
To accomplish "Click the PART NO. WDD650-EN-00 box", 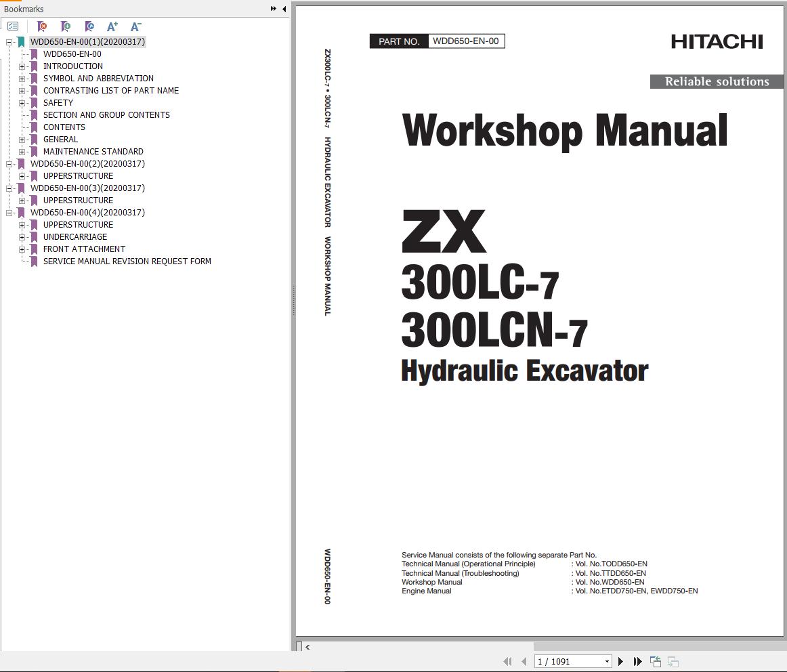I will point(437,41).
